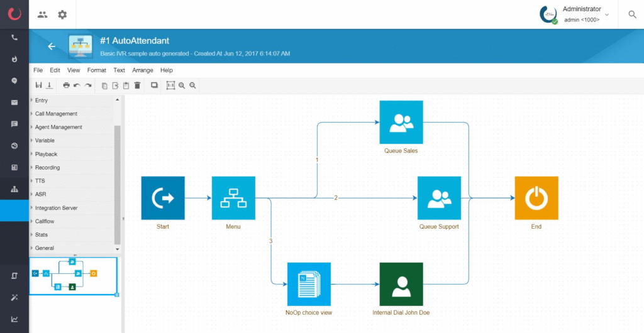The height and width of the screenshot is (333, 644).
Task: Reset view to actual size (1:1)
Action: tap(170, 85)
